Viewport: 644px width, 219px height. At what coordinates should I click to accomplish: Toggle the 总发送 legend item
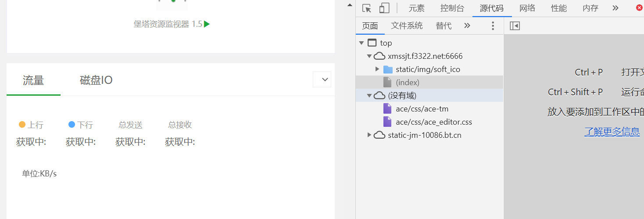pos(130,125)
